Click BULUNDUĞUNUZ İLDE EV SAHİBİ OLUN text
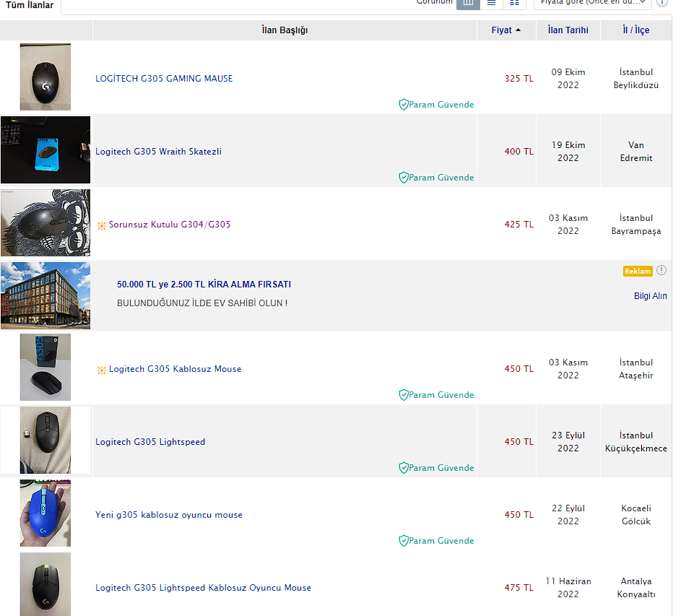Image resolution: width=686 pixels, height=616 pixels. click(x=202, y=303)
